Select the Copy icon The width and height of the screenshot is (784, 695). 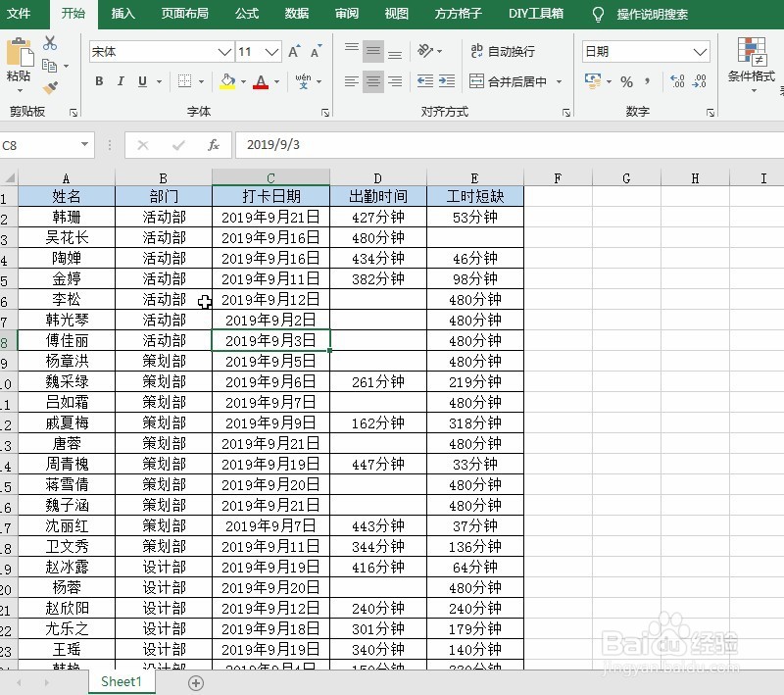51,65
